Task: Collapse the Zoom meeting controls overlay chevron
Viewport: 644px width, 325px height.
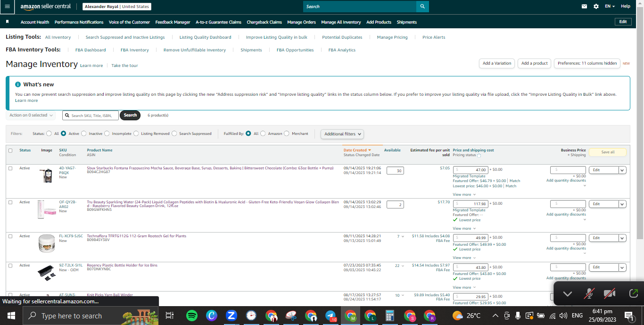Action: coord(567,294)
